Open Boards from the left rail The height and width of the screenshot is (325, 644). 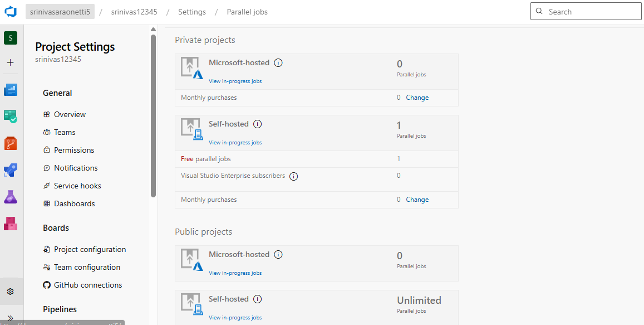(x=11, y=116)
